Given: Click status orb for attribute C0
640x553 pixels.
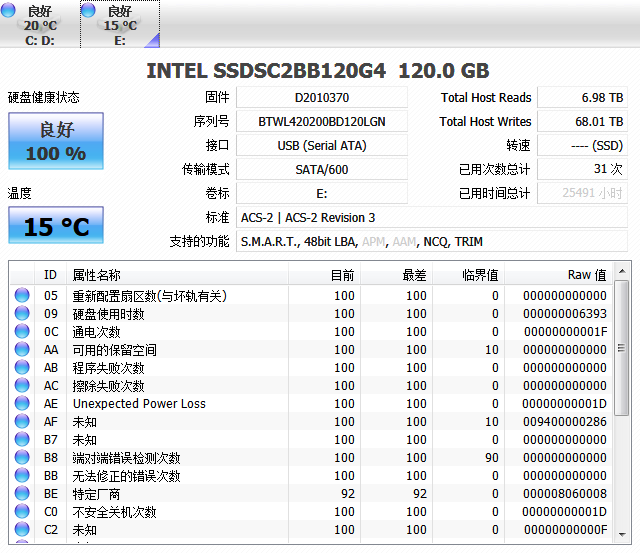Looking at the screenshot, I should click(x=22, y=511).
